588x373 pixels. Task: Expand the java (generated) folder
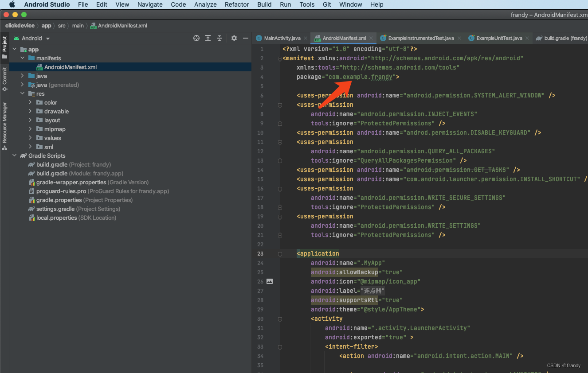click(22, 85)
